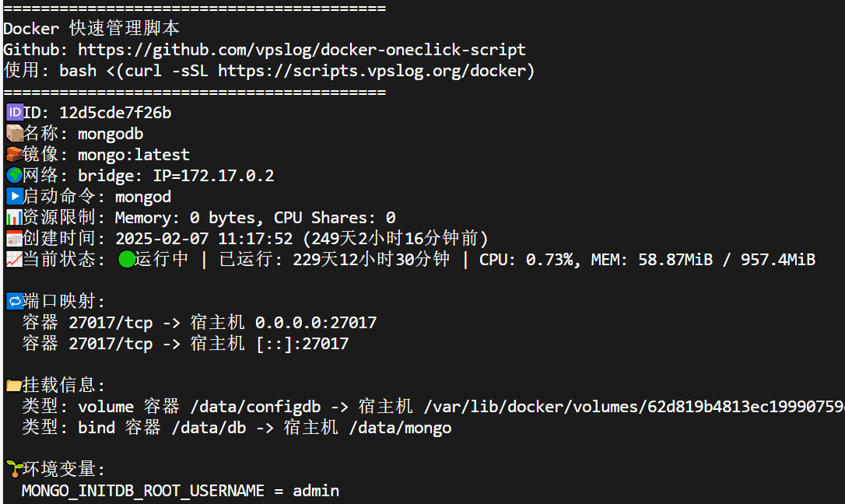Viewport: 845px width, 504px height.
Task: Click the globe icon beside 网络
Action: pyautogui.click(x=13, y=176)
